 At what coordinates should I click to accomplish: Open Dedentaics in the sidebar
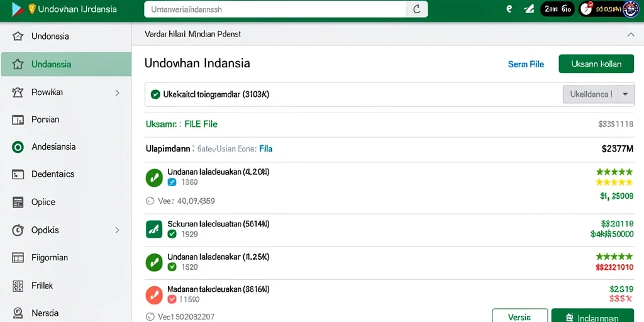tap(65, 174)
